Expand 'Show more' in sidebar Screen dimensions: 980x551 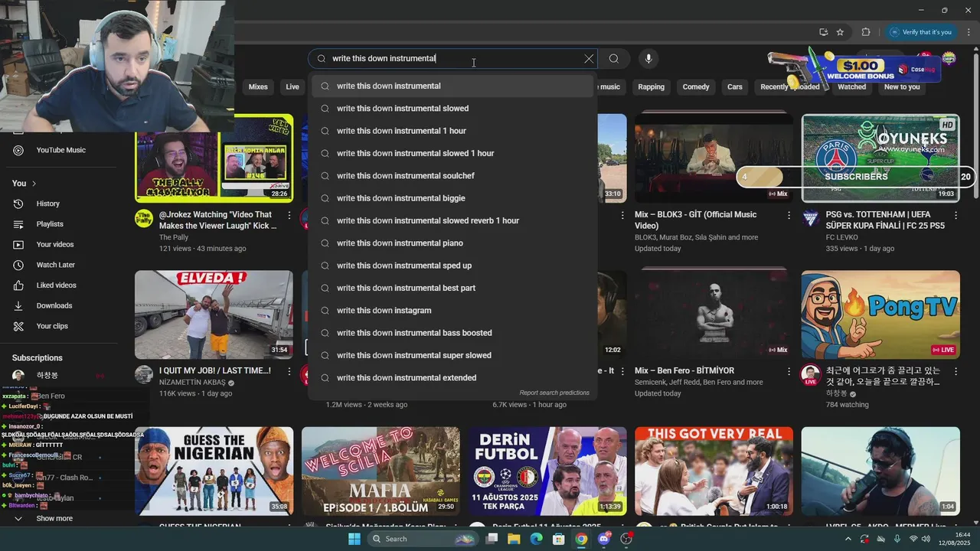[54, 518]
